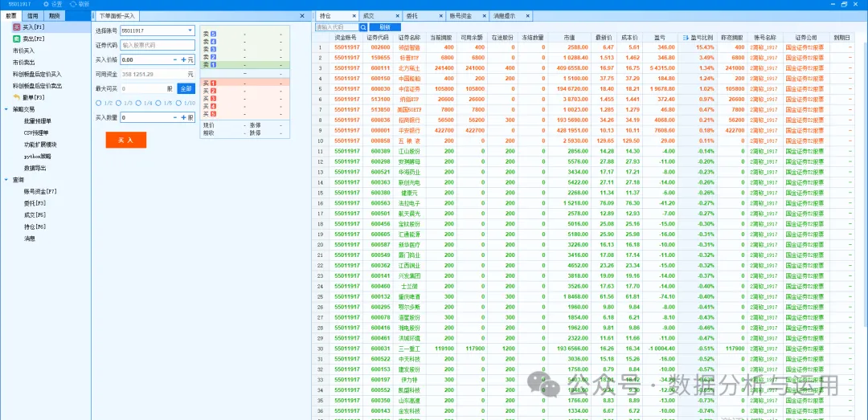
Task: Select the 买1 level in order book
Action: coord(244,83)
